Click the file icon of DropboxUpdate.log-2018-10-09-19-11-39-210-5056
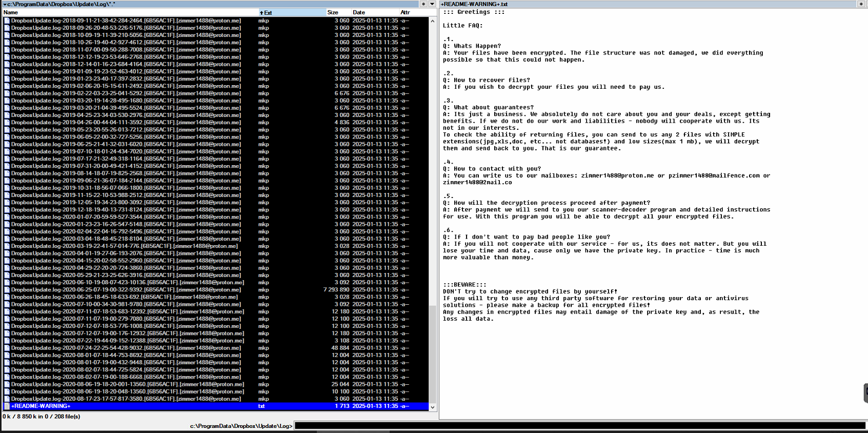The width and height of the screenshot is (868, 433). pyautogui.click(x=7, y=35)
